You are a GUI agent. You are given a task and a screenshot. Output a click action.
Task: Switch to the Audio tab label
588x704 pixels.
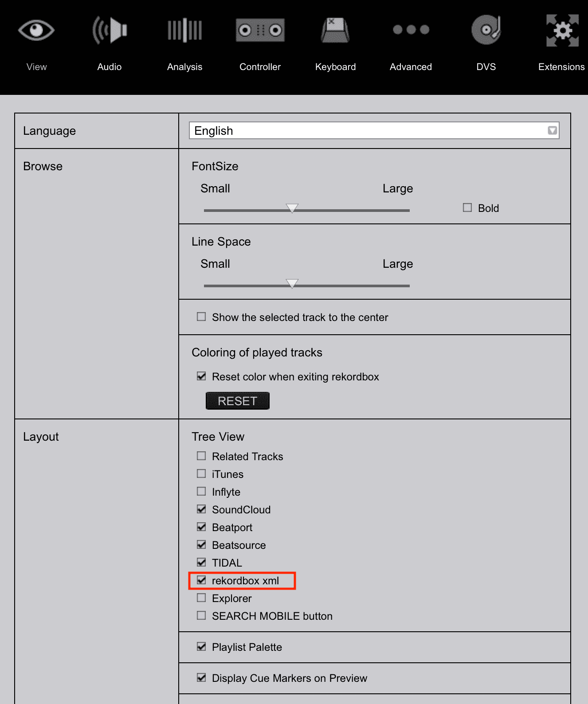pyautogui.click(x=110, y=67)
